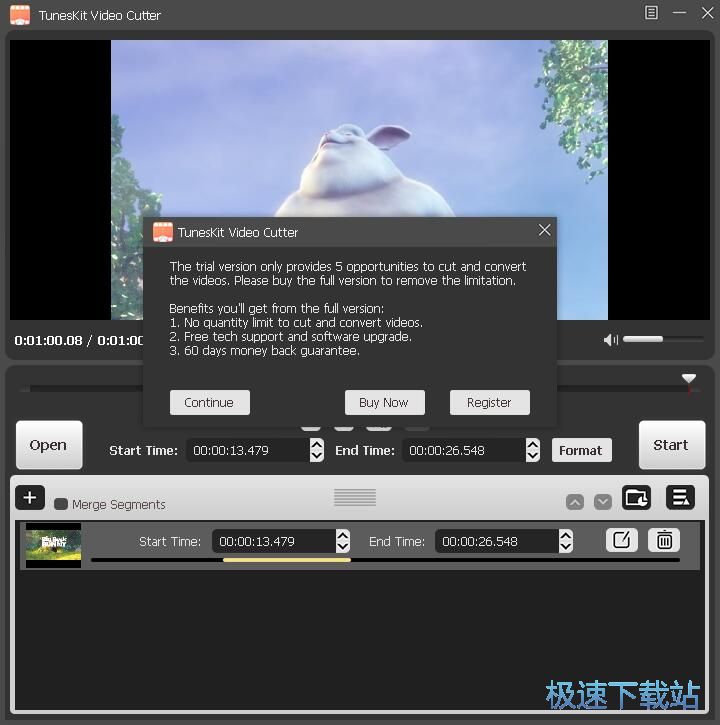Click Continue in the trial dialog
720x725 pixels.
tap(209, 402)
